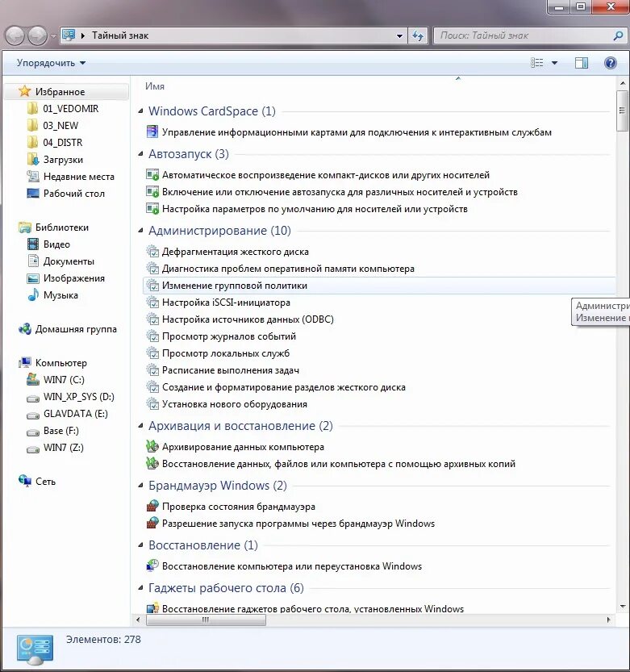Screen dimensions: 630x672
Task: Click the vertical scrollbar thumb
Action: click(x=622, y=111)
